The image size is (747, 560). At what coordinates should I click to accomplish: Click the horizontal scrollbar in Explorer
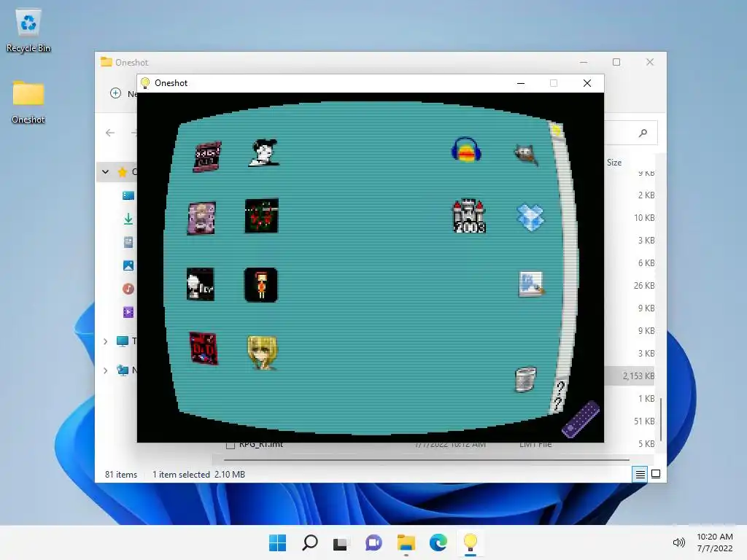(426, 460)
